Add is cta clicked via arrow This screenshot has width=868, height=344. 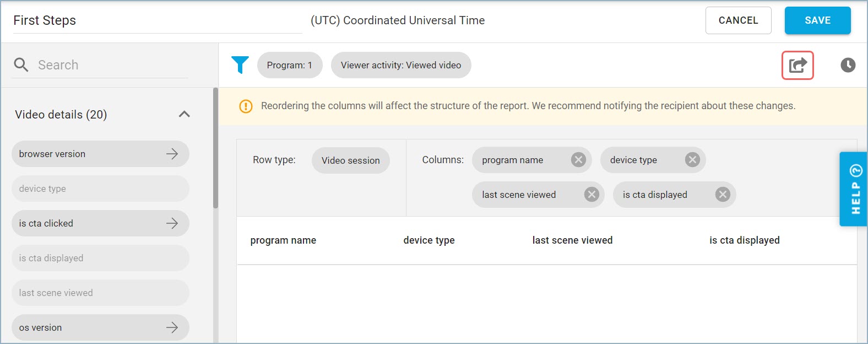point(172,223)
